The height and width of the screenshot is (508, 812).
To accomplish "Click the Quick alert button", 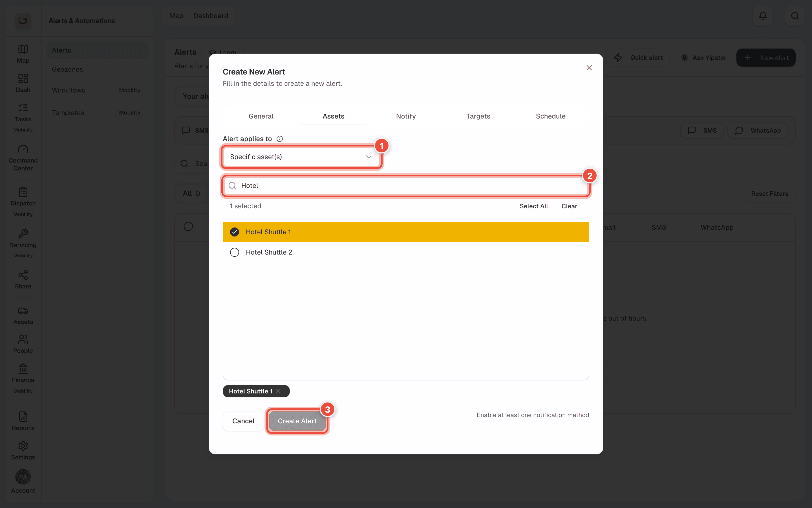I will tap(638, 58).
